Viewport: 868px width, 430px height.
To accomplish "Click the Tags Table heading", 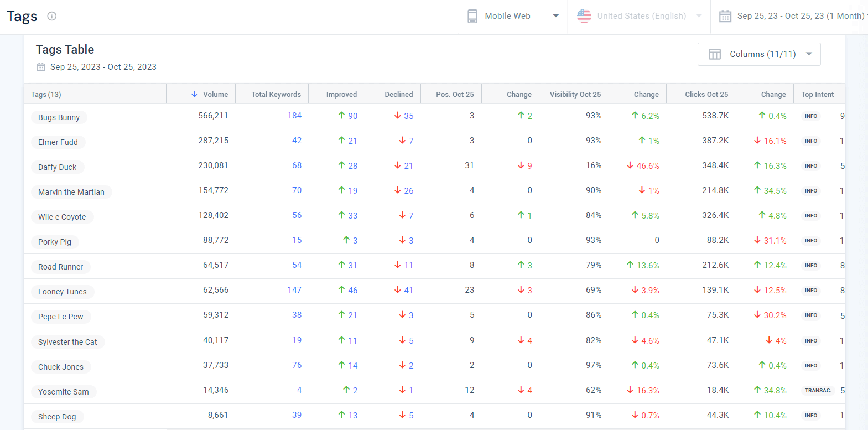I will point(65,49).
